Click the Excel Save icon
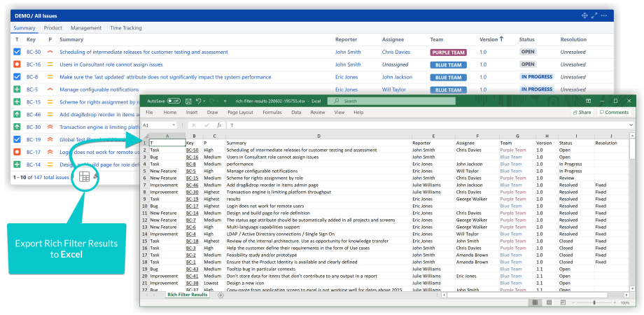 pyautogui.click(x=189, y=101)
